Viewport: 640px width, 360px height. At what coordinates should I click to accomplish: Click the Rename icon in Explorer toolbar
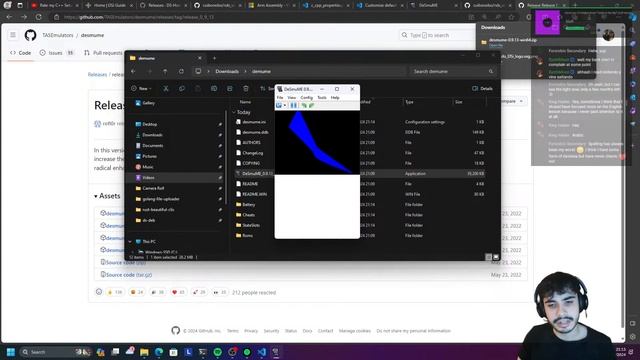pos(214,89)
